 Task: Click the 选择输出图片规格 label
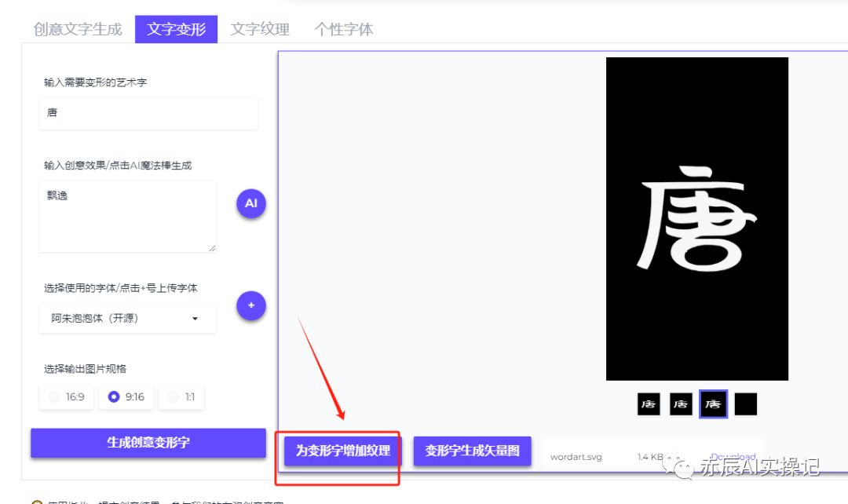[x=85, y=369]
